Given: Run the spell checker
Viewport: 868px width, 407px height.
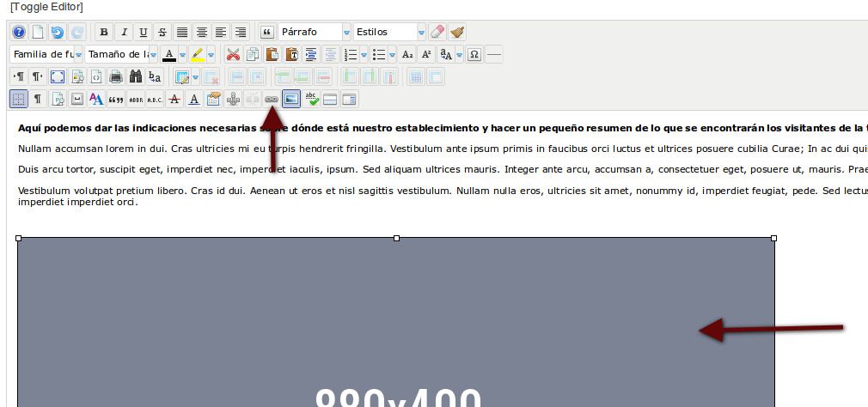Looking at the screenshot, I should (311, 99).
